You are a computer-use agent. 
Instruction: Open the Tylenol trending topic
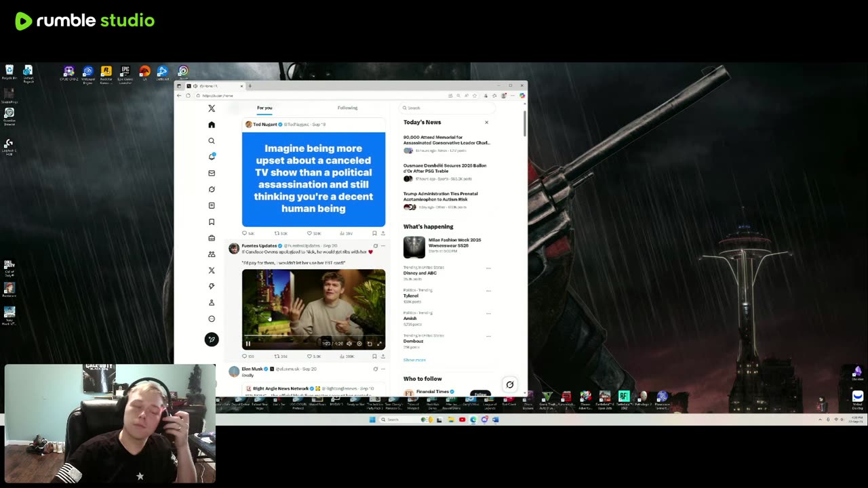(411, 296)
